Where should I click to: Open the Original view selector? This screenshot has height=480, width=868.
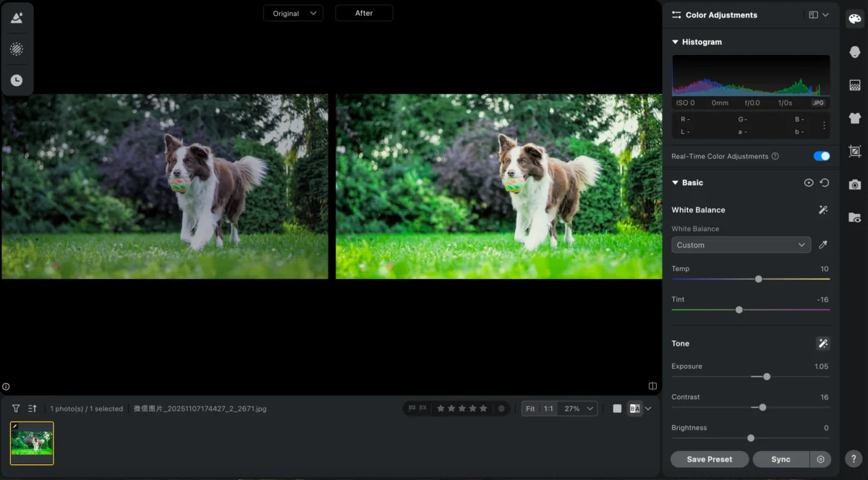[x=293, y=13]
